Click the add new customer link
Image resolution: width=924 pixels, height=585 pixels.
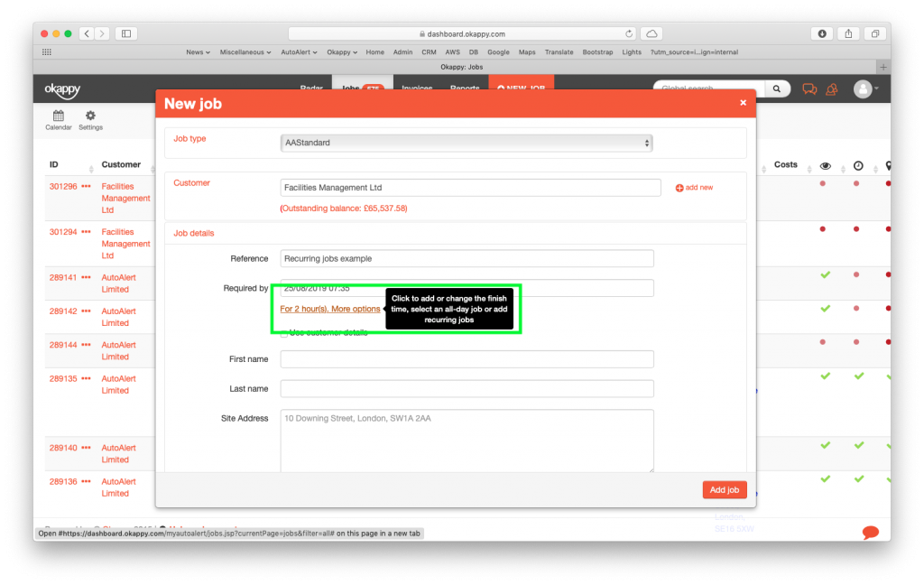699,188
